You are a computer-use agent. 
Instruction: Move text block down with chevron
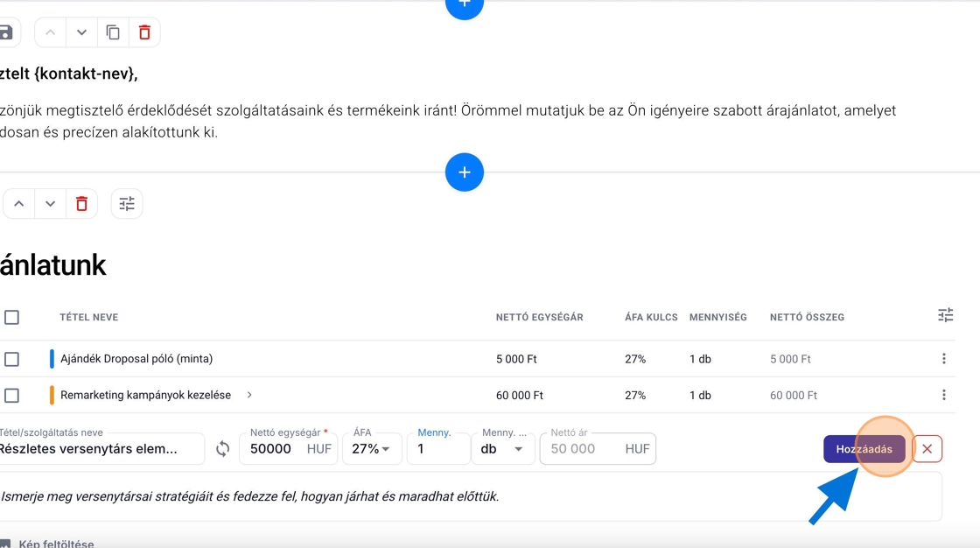click(81, 32)
